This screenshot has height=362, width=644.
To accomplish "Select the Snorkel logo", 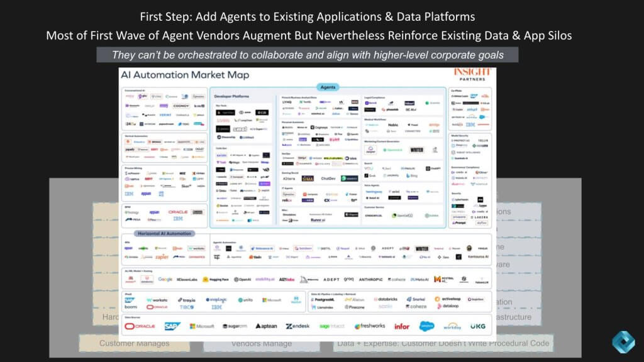I will click(x=416, y=299).
